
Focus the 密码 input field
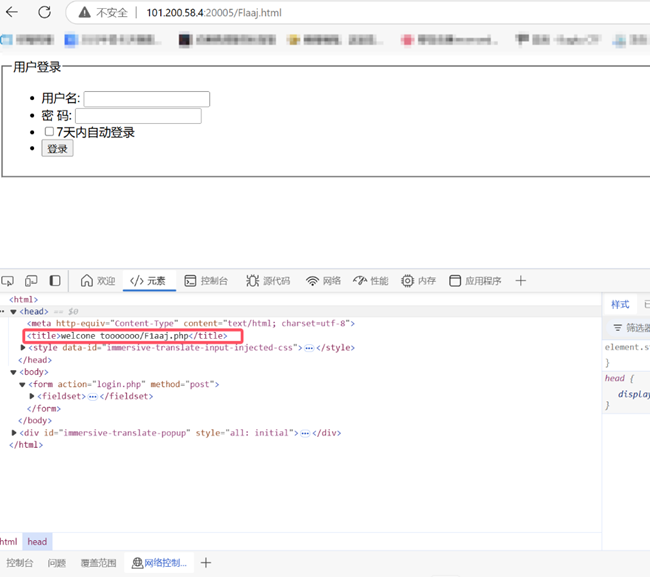click(138, 116)
